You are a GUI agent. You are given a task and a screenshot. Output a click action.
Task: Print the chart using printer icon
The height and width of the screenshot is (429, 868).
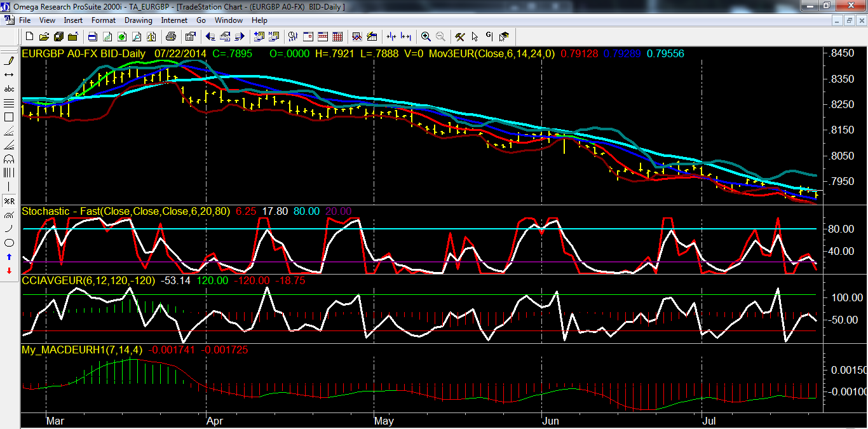(x=171, y=36)
